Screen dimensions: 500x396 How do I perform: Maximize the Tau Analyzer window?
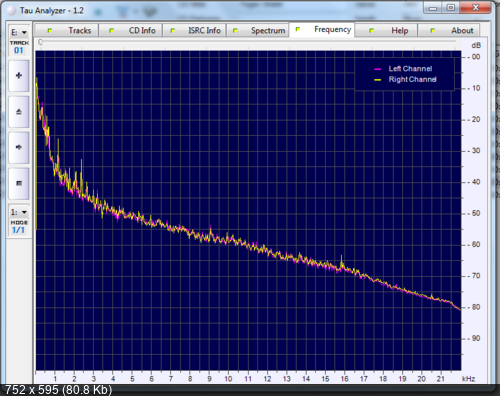click(451, 8)
